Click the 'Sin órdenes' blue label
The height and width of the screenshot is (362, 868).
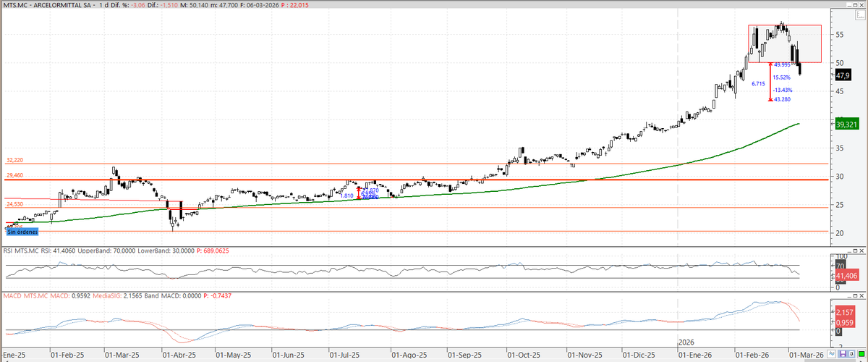pyautogui.click(x=23, y=231)
